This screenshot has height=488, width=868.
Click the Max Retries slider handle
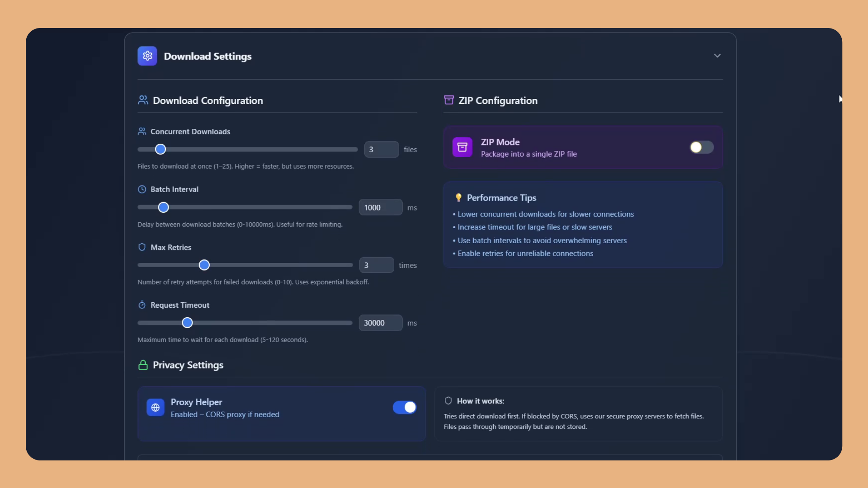point(204,265)
